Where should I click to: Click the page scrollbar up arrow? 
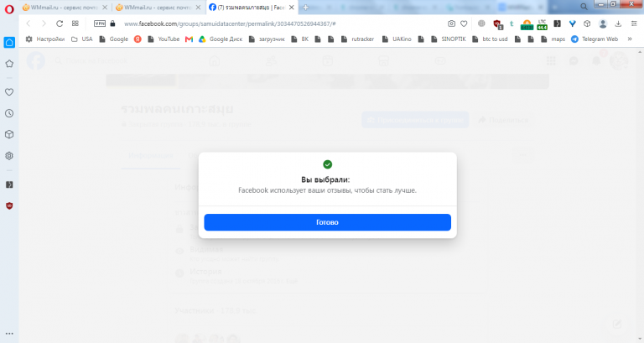(x=640, y=51)
